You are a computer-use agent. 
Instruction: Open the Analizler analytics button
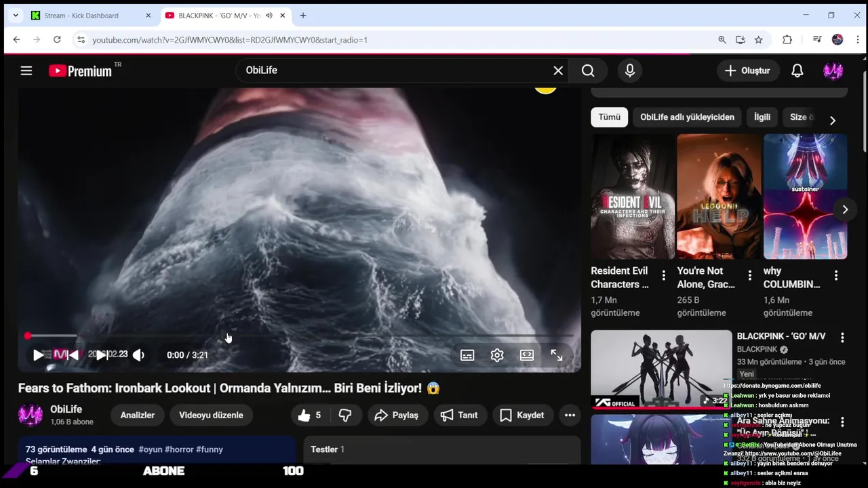138,415
